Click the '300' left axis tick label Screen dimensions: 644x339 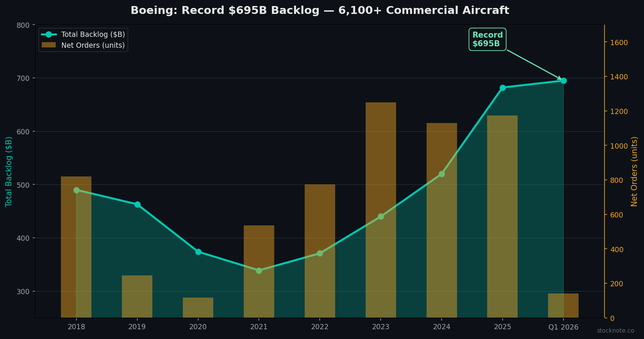coord(23,292)
